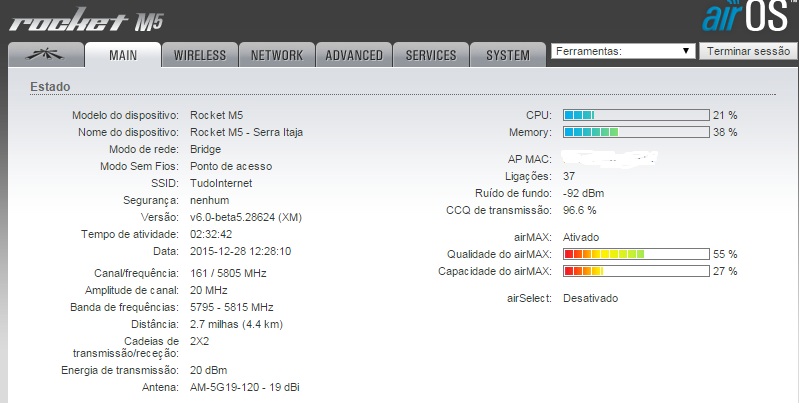This screenshot has height=412, width=799.
Task: Click the network mode value Bridge
Action: click(205, 149)
